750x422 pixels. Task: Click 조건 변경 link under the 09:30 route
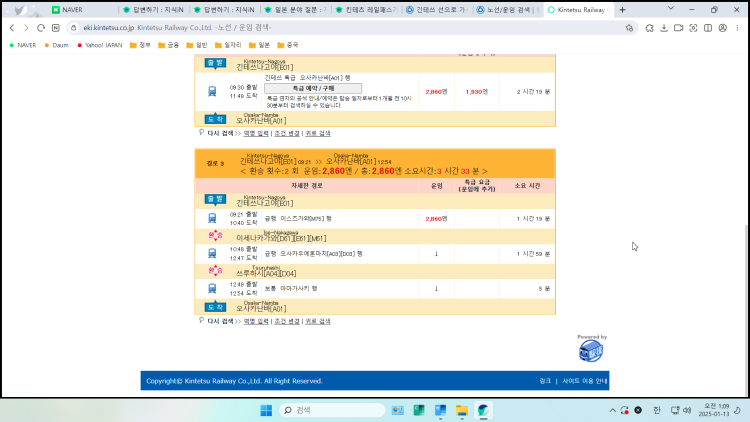pos(287,133)
